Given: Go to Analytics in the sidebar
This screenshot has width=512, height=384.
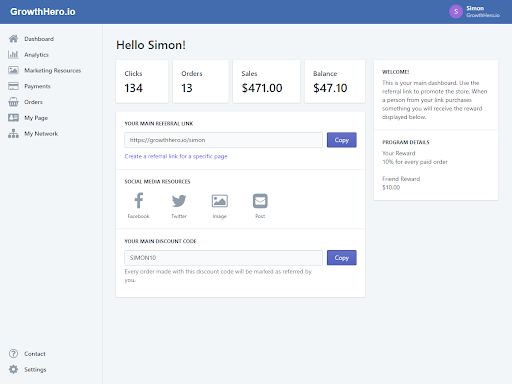Looking at the screenshot, I should (36, 55).
